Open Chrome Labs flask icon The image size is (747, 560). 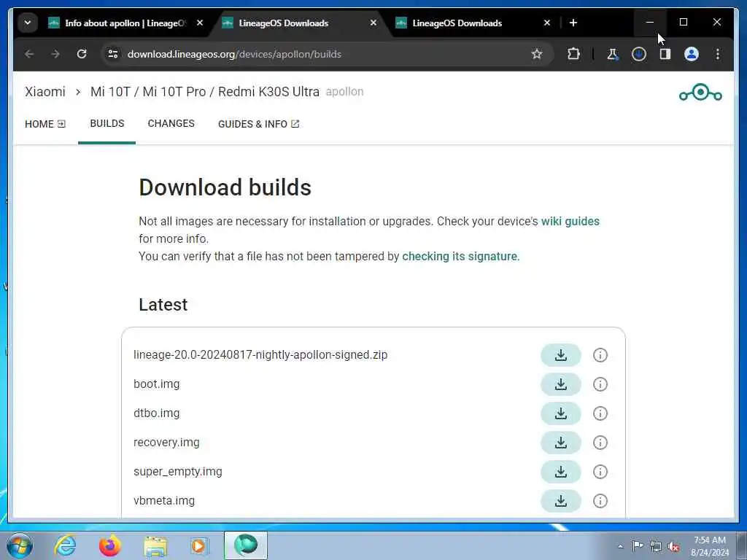(x=612, y=54)
